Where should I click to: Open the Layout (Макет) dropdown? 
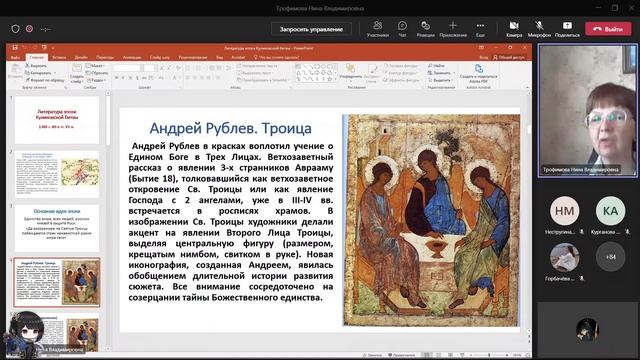coord(96,66)
